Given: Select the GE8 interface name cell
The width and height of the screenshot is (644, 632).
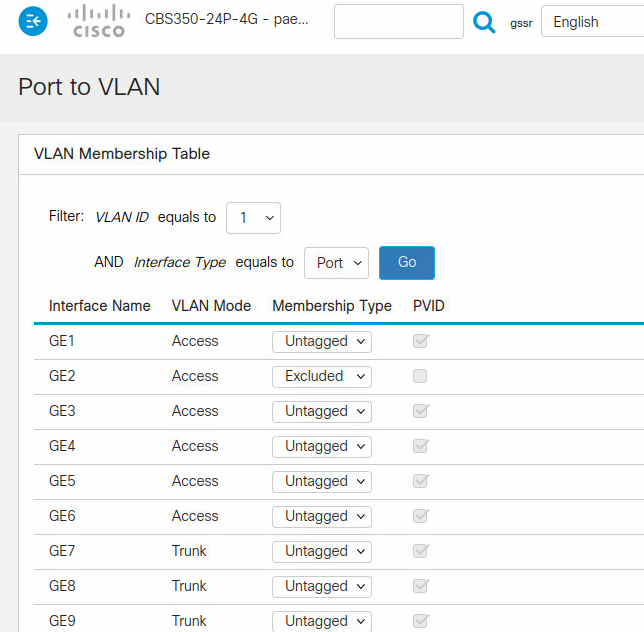Looking at the screenshot, I should coord(62,586).
